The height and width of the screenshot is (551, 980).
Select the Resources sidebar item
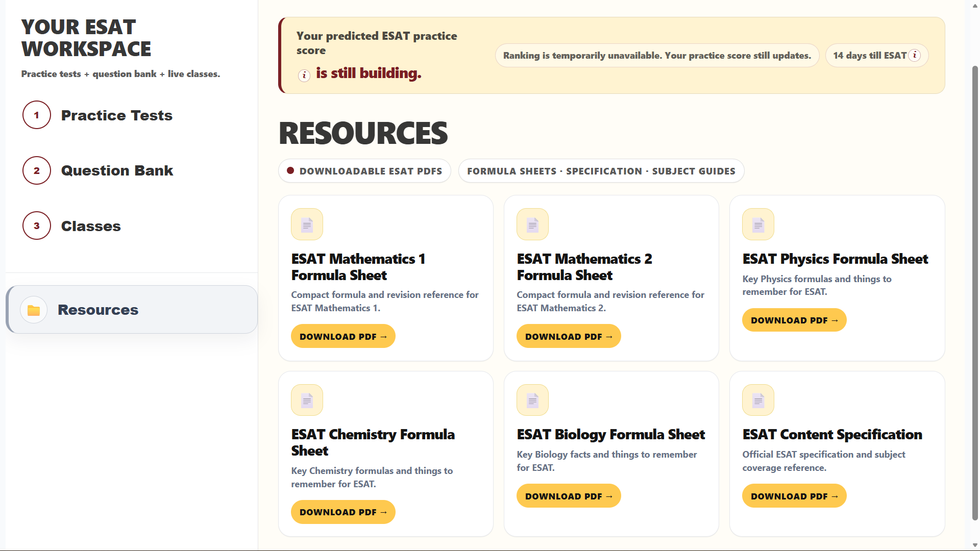click(x=132, y=310)
